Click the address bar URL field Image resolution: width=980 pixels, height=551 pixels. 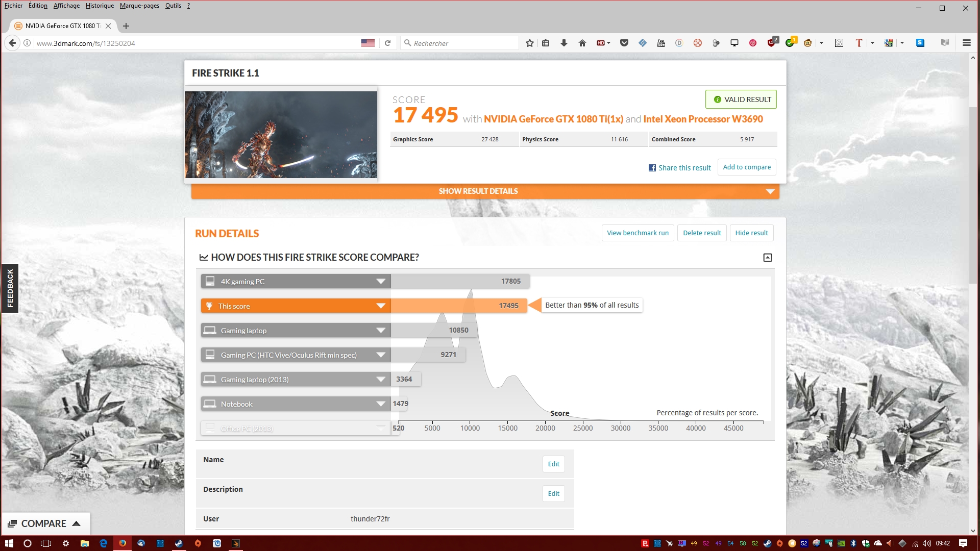pyautogui.click(x=197, y=43)
